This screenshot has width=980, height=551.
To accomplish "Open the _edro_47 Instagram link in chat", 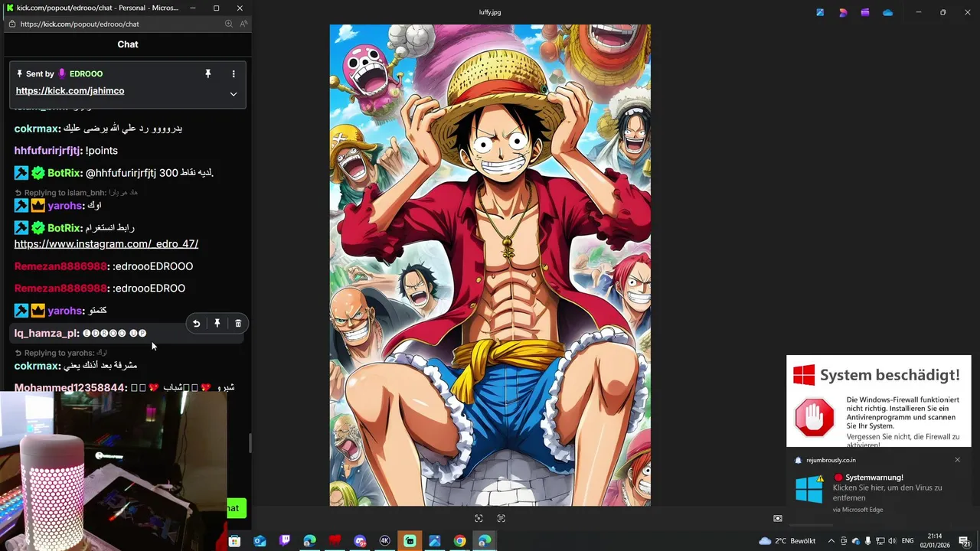I will coord(106,243).
